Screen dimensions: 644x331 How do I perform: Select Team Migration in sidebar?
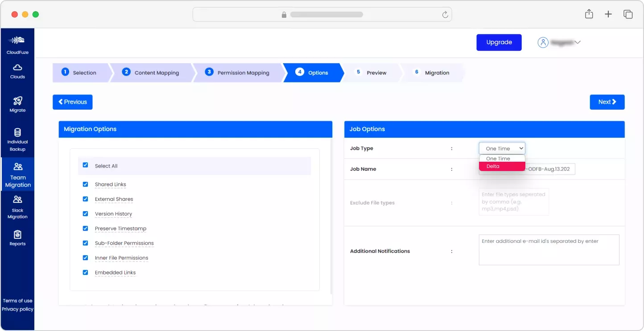(x=17, y=174)
